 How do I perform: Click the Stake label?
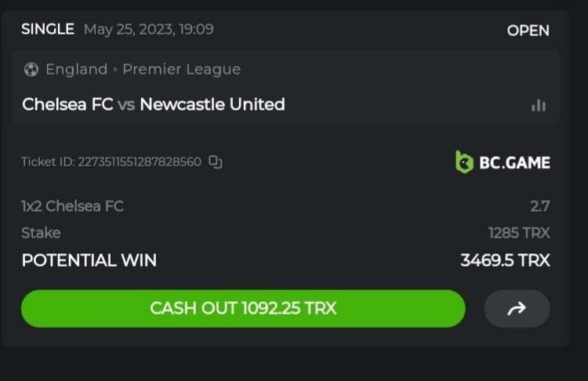41,233
